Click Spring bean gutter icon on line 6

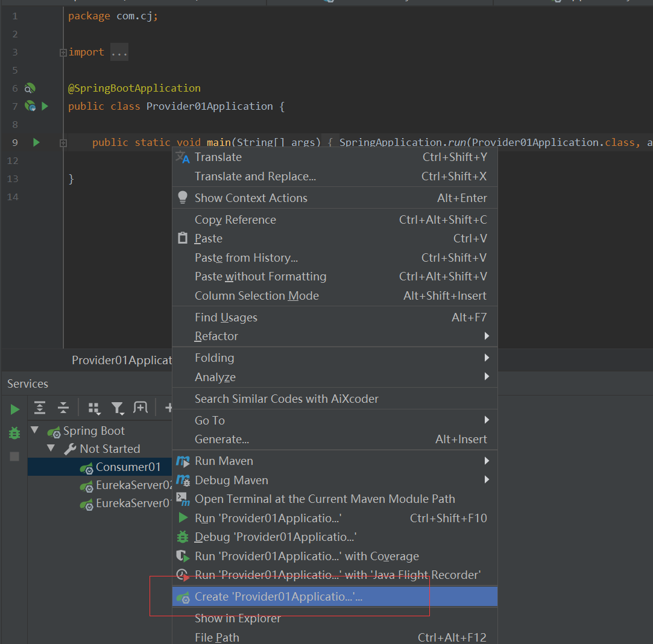tap(30, 88)
